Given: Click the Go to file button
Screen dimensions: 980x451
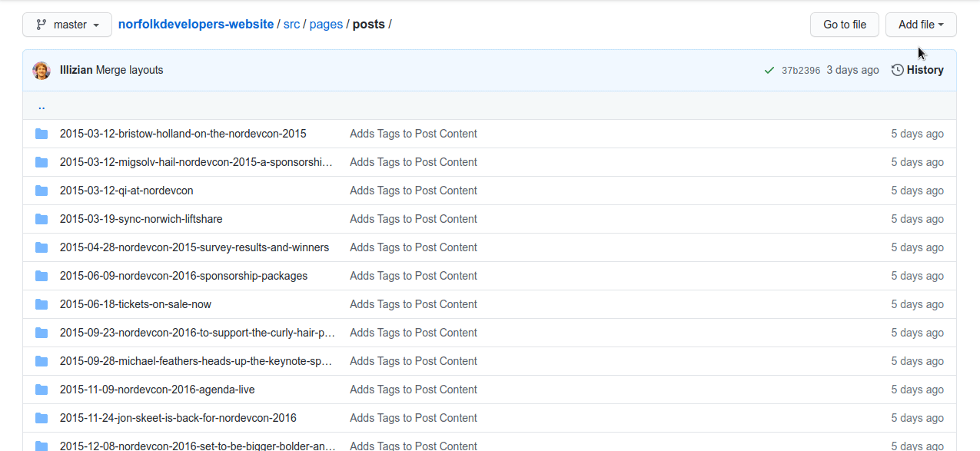Looking at the screenshot, I should pyautogui.click(x=844, y=25).
